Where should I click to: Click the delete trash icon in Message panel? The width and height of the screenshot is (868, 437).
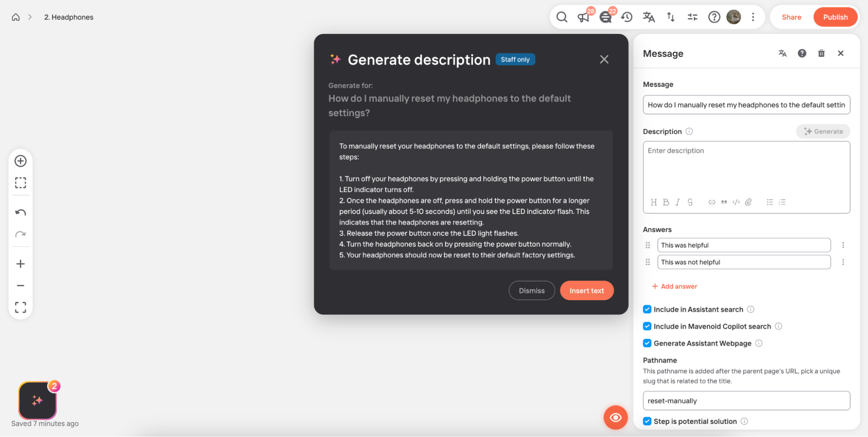point(821,53)
